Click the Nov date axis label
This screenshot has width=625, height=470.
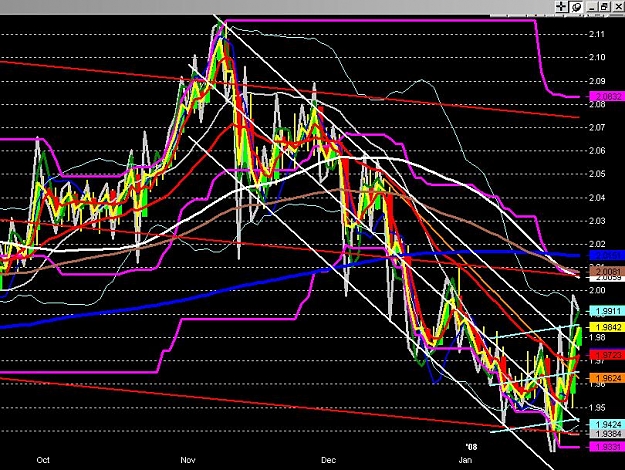(x=188, y=460)
